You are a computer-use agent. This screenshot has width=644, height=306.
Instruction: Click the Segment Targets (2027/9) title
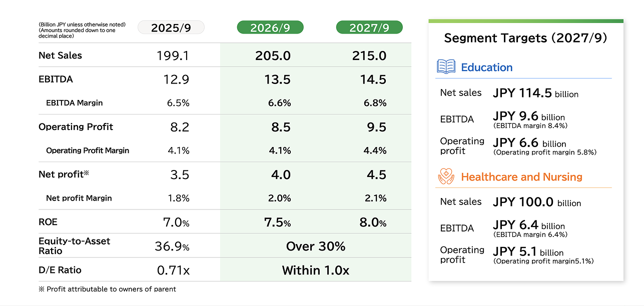(x=525, y=38)
